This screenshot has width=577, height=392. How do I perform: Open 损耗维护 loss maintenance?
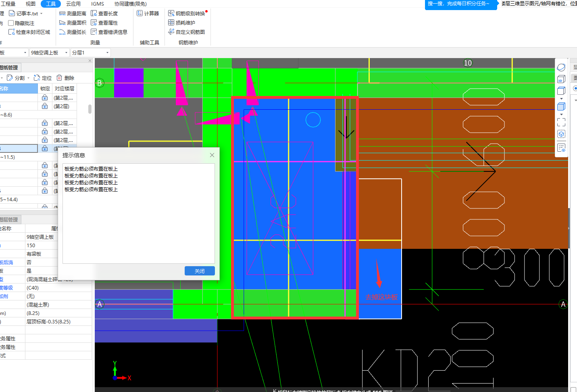182,23
